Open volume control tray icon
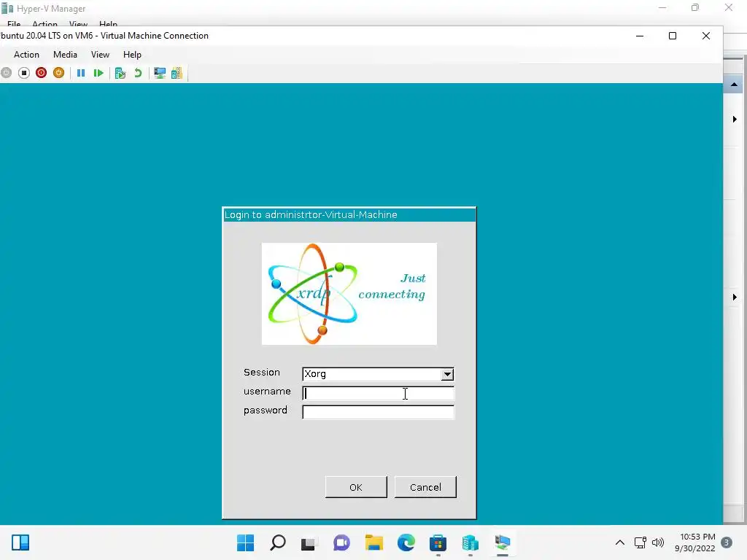747x560 pixels. pos(658,542)
